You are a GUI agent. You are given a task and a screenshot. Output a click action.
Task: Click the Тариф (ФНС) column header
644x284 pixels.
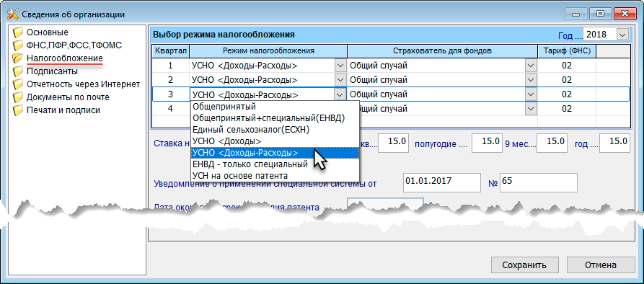coord(567,51)
